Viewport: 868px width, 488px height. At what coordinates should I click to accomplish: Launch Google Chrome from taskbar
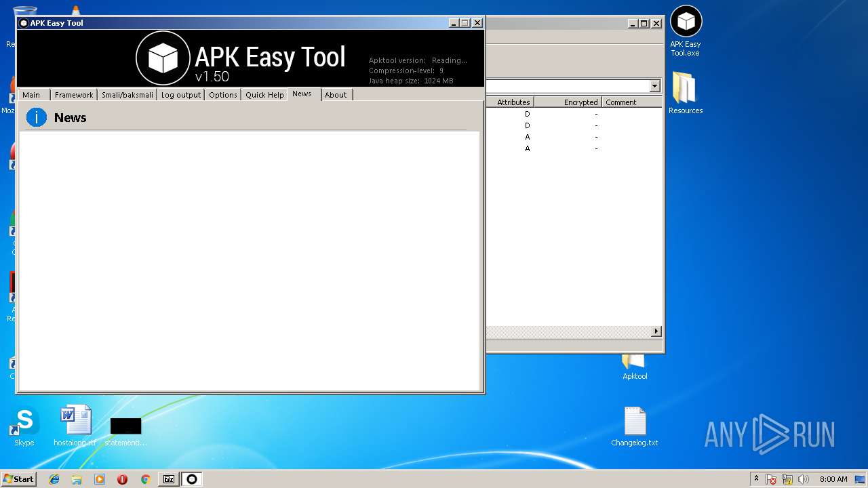click(145, 479)
